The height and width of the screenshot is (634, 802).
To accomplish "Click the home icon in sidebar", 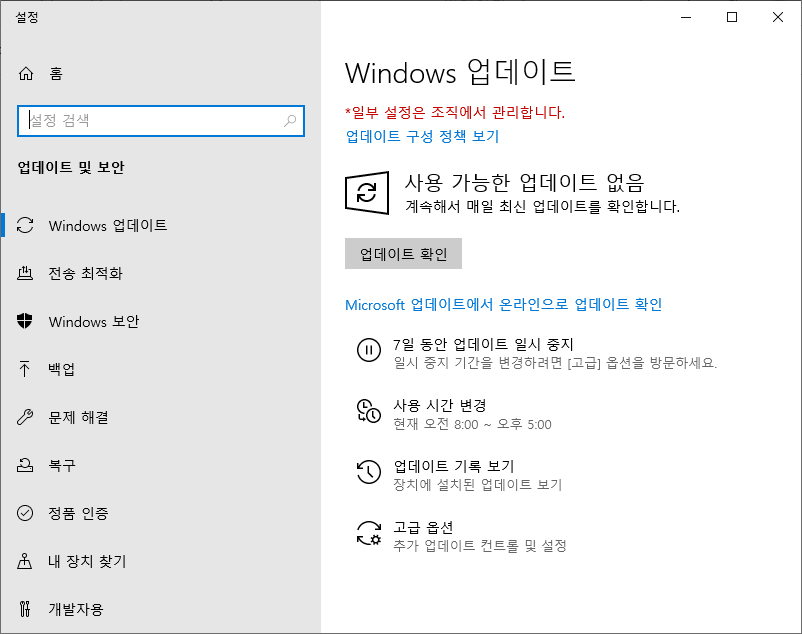I will point(26,74).
